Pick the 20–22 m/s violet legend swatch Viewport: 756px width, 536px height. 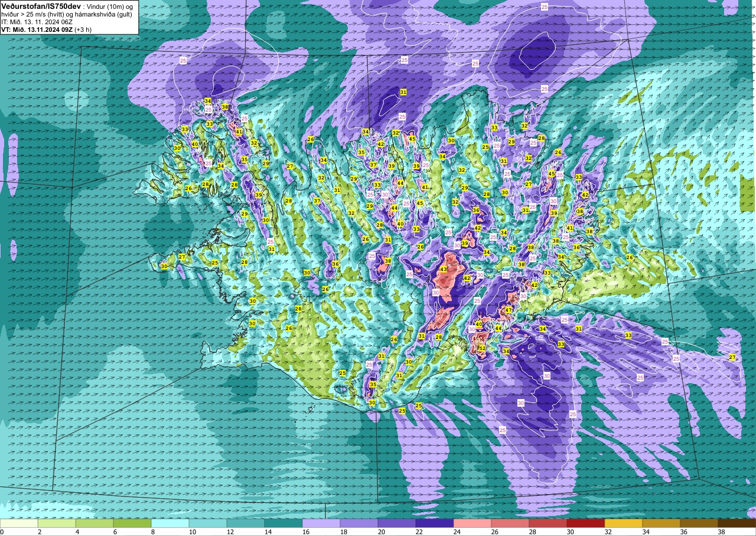click(397, 523)
